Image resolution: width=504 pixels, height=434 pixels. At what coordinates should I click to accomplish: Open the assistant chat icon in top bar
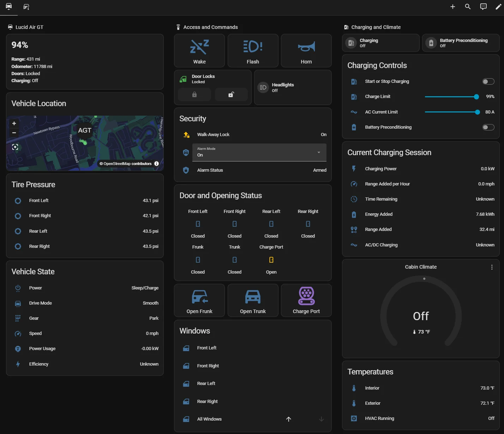click(483, 7)
